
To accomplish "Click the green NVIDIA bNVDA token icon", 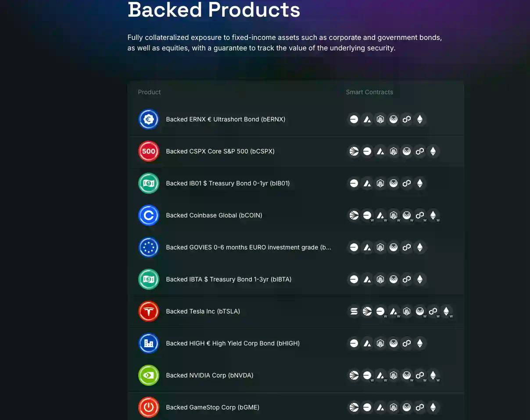I will [149, 375].
